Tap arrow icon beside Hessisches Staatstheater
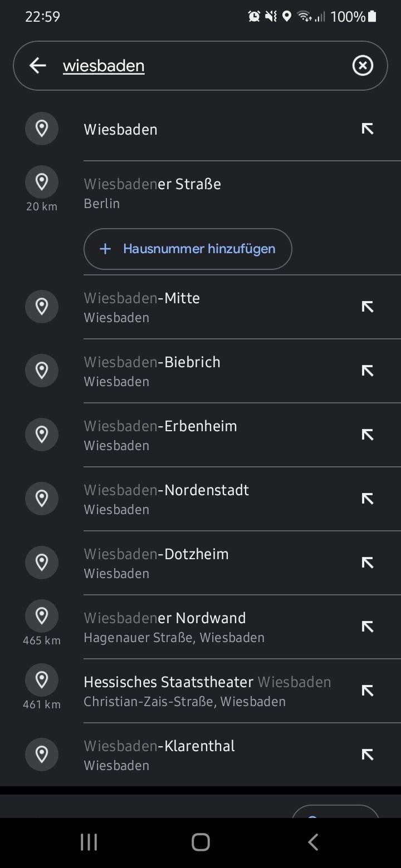The image size is (401, 868). click(x=367, y=691)
